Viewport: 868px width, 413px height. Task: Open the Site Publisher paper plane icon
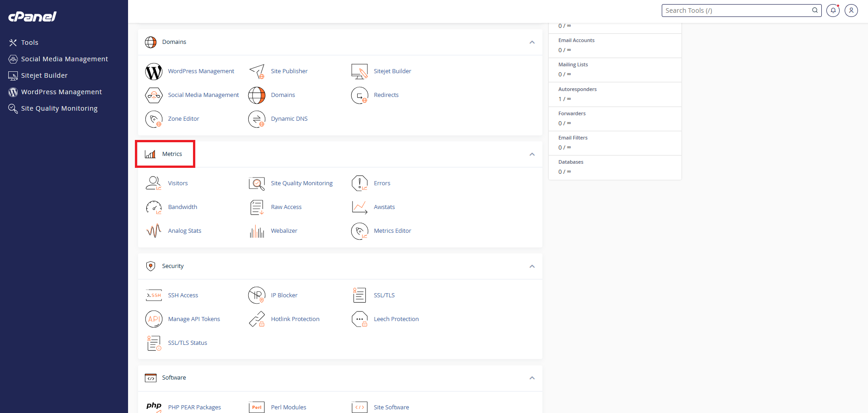point(257,71)
